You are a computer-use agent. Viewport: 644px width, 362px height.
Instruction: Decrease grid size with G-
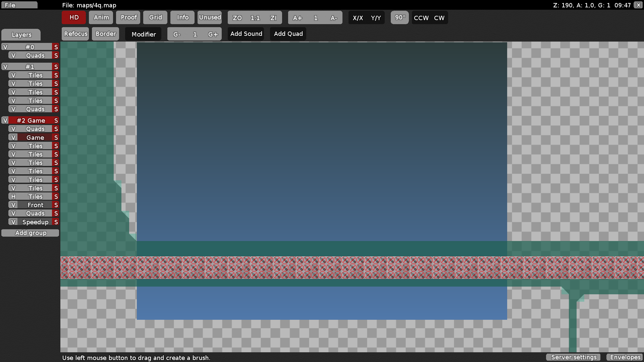pos(177,34)
